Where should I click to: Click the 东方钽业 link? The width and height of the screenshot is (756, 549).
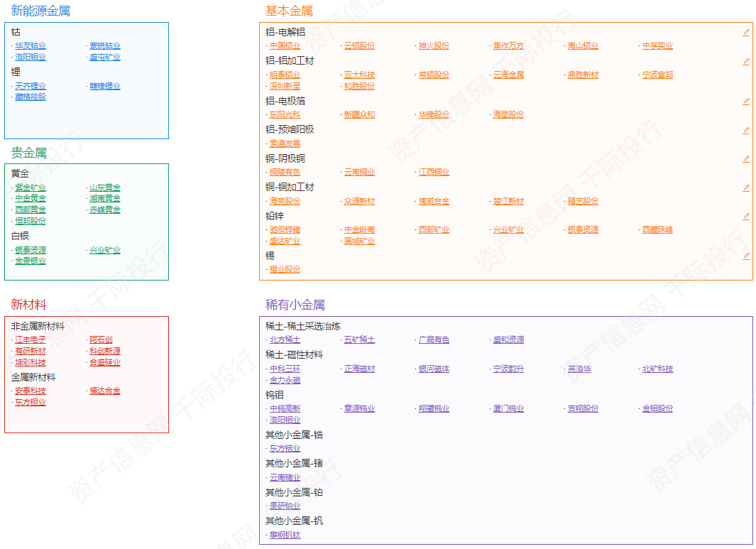point(31,403)
